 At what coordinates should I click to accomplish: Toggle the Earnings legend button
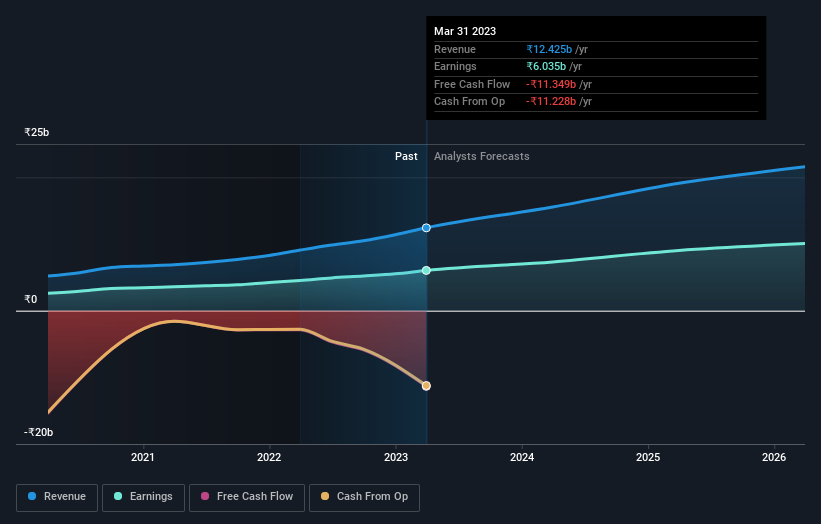[x=143, y=497]
